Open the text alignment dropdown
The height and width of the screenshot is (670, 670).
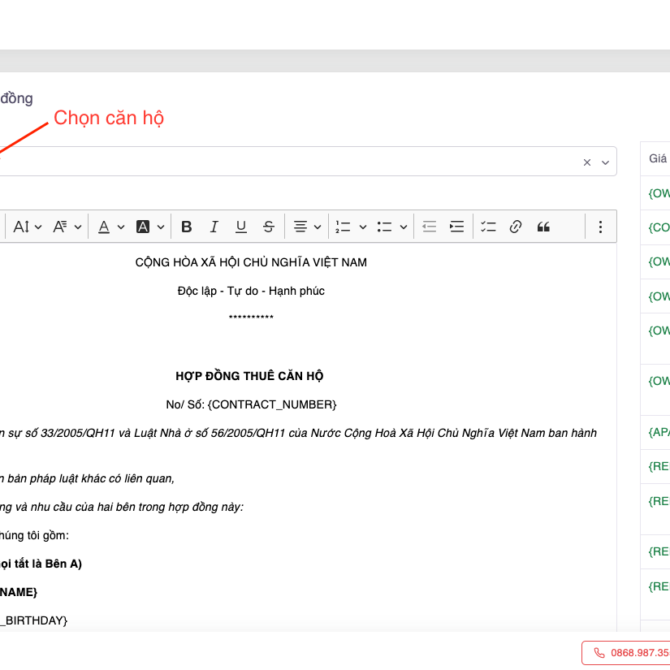[306, 227]
